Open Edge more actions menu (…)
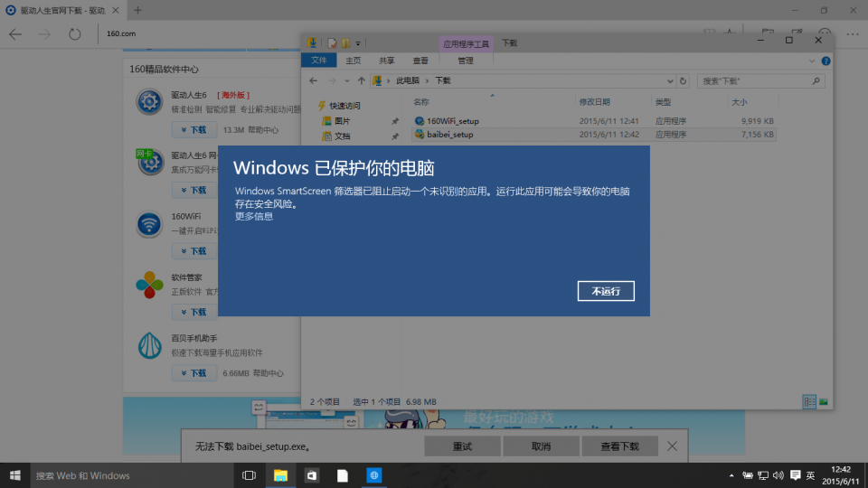868x488 pixels. point(853,33)
